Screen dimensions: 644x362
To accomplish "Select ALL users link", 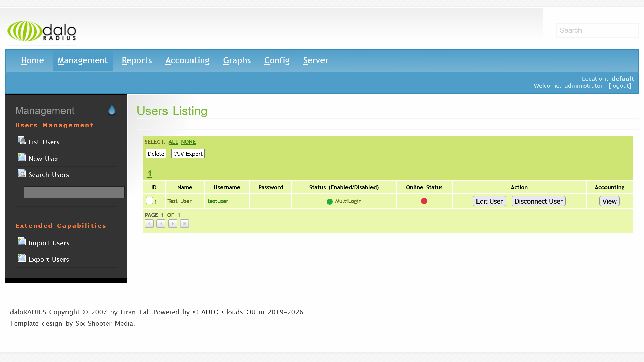I will [x=173, y=142].
